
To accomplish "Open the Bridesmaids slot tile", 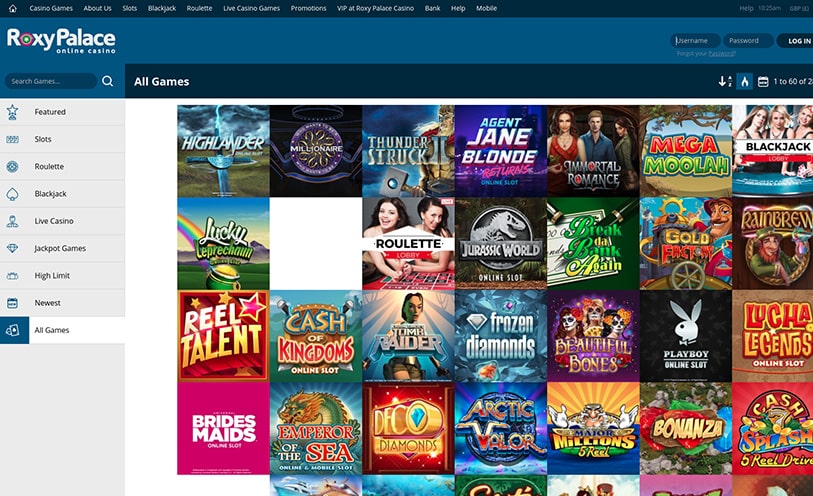I will 223,429.
